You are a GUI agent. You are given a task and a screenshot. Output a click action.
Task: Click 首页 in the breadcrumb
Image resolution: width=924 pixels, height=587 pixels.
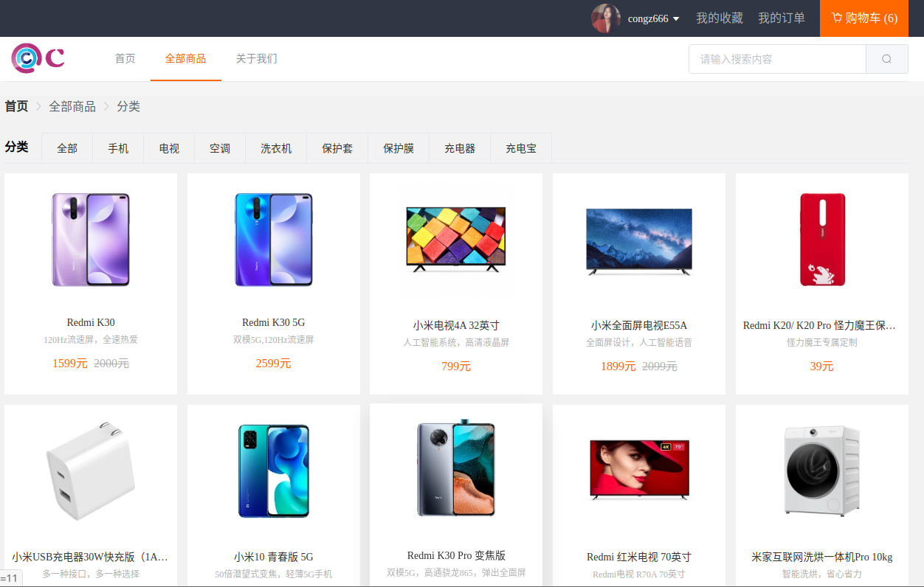[16, 106]
